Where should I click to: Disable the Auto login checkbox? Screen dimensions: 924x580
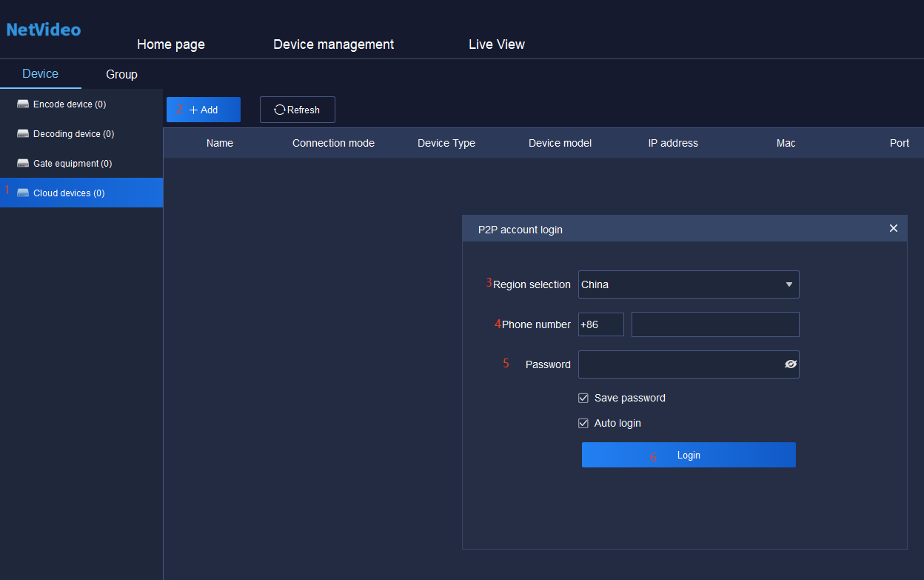coord(583,423)
